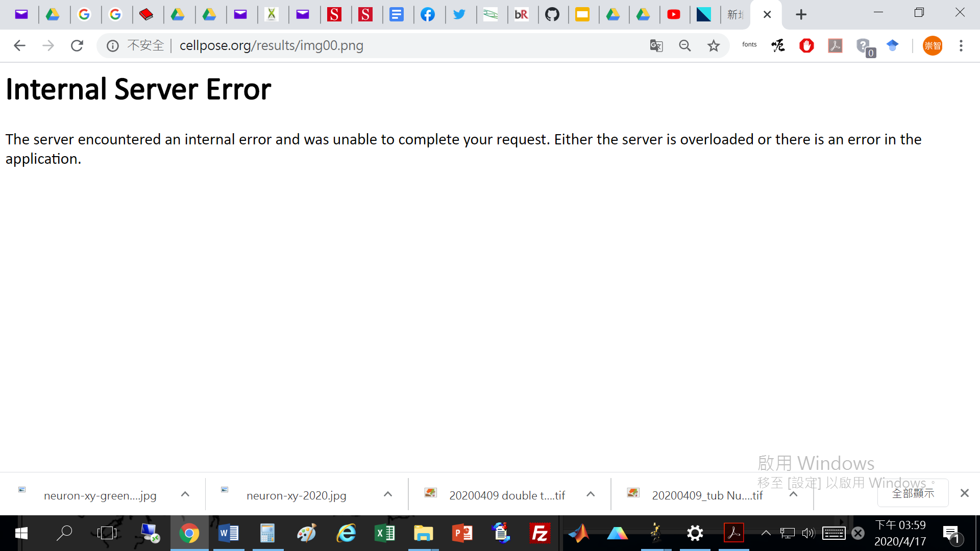Open the Chrome three-dot menu
The height and width of the screenshot is (551, 980).
pos(961,46)
